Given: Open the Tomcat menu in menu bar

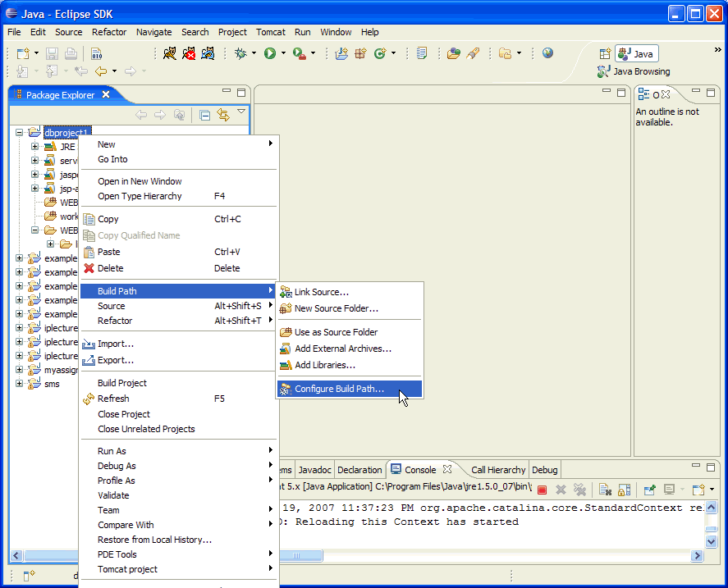Looking at the screenshot, I should [270, 32].
